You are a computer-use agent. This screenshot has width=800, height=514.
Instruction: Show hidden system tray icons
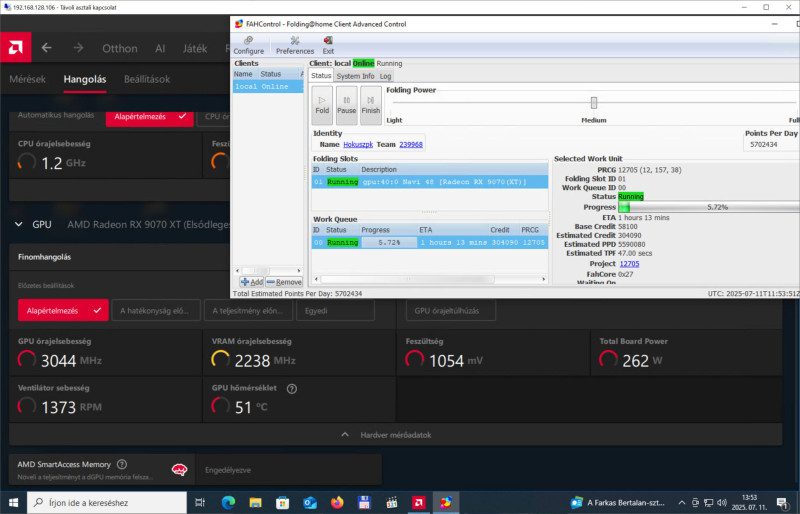(682, 503)
